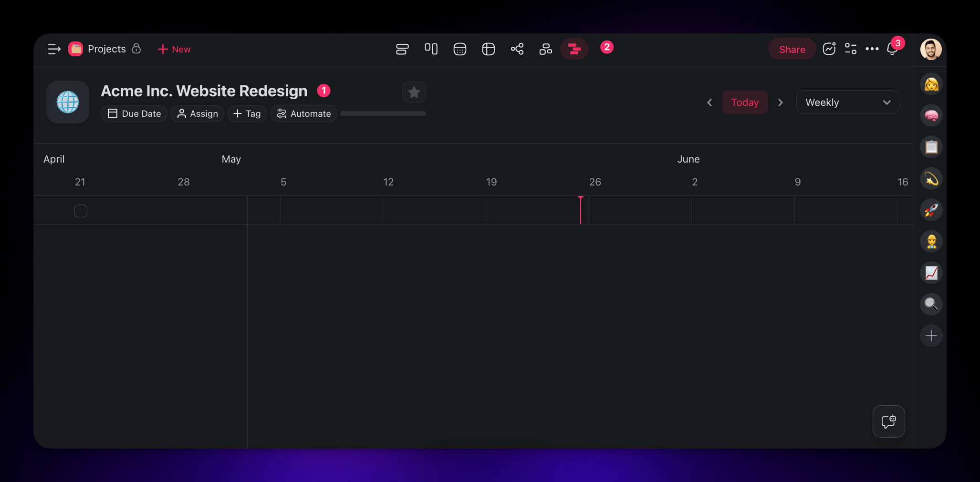Open the workflow org-chart view

coord(545,49)
